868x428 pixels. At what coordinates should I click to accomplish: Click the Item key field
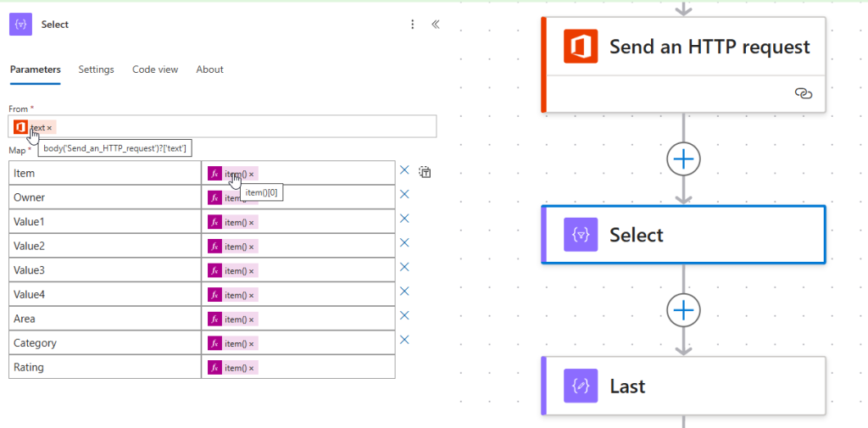coord(105,173)
